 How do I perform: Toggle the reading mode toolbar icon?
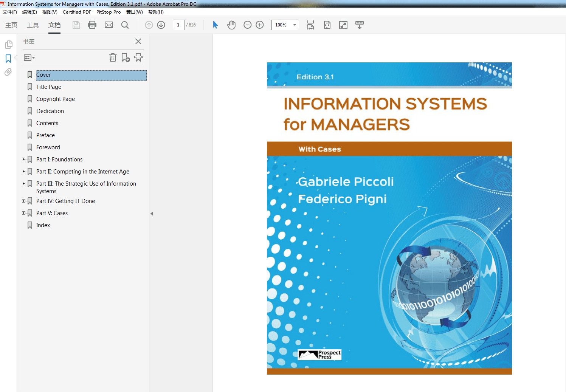(x=359, y=25)
